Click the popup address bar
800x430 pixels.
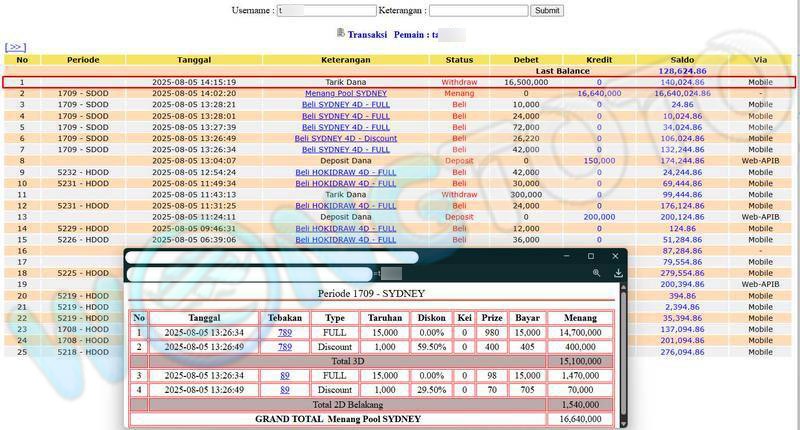click(249, 274)
